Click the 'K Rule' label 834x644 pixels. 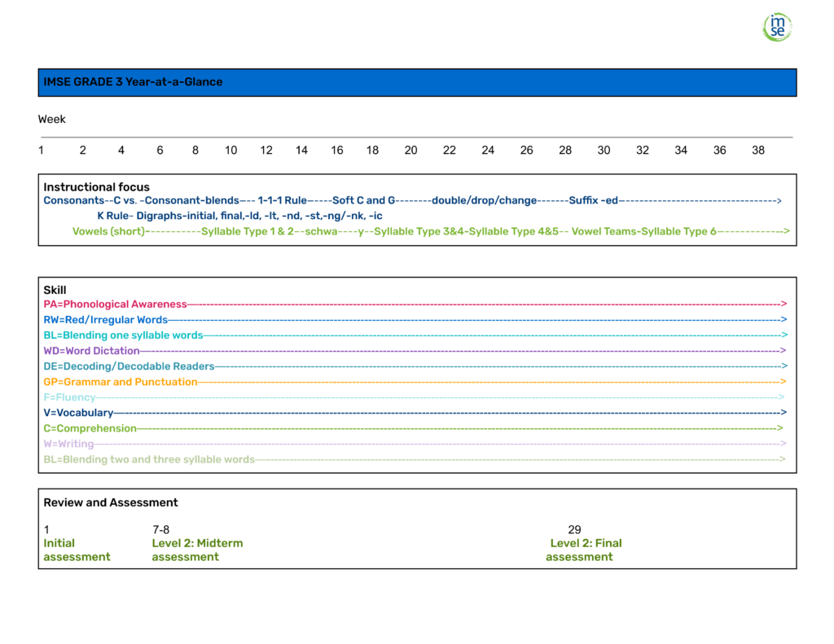click(114, 215)
